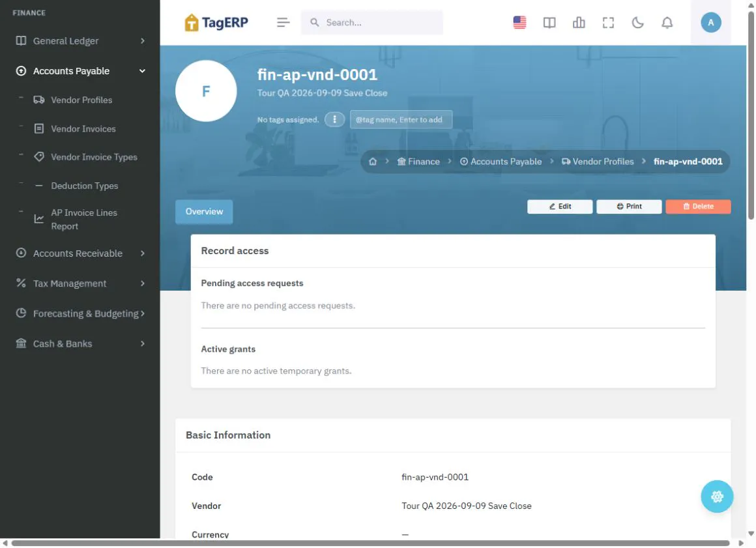Click the round F vendor avatar

coord(206,91)
